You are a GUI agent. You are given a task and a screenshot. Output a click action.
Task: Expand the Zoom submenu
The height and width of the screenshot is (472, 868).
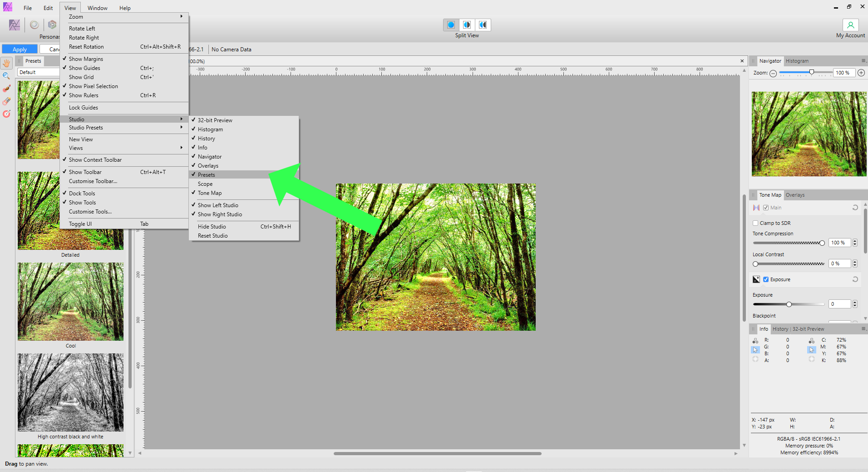tap(124, 17)
